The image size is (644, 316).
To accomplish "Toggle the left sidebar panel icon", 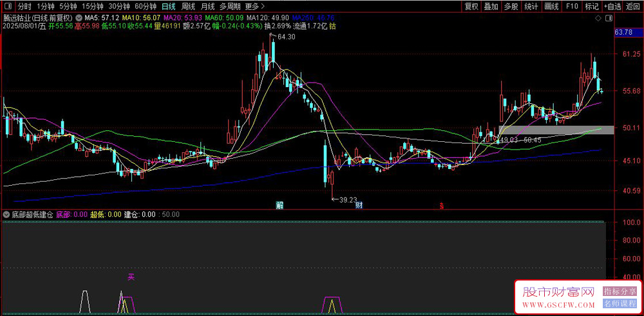I will [8, 6].
